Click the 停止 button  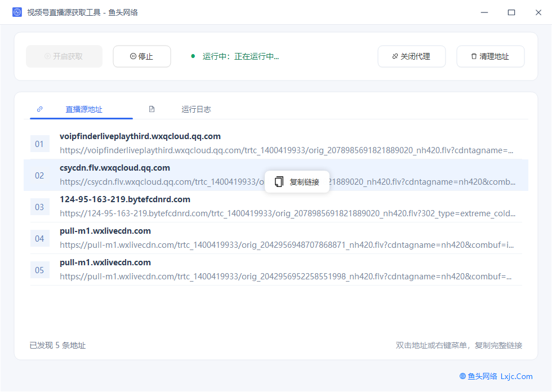(x=142, y=56)
